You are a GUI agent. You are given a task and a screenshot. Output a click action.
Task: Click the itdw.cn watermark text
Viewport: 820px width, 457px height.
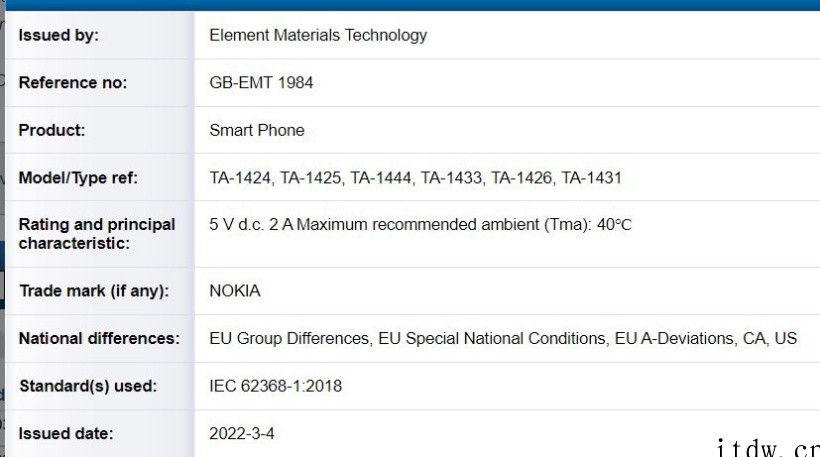click(x=767, y=445)
